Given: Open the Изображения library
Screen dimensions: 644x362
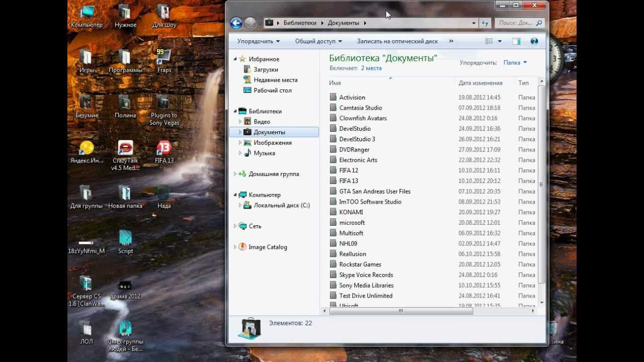Looking at the screenshot, I should 272,143.
